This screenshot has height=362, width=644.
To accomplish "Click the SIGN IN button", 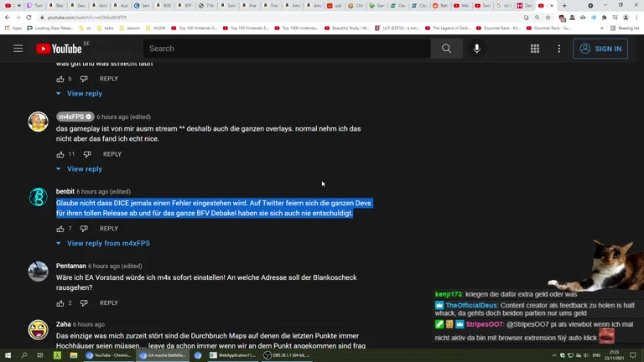I will click(600, 49).
